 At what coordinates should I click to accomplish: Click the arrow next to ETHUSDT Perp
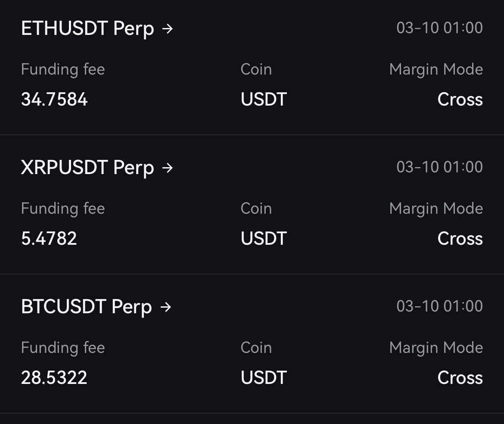168,29
